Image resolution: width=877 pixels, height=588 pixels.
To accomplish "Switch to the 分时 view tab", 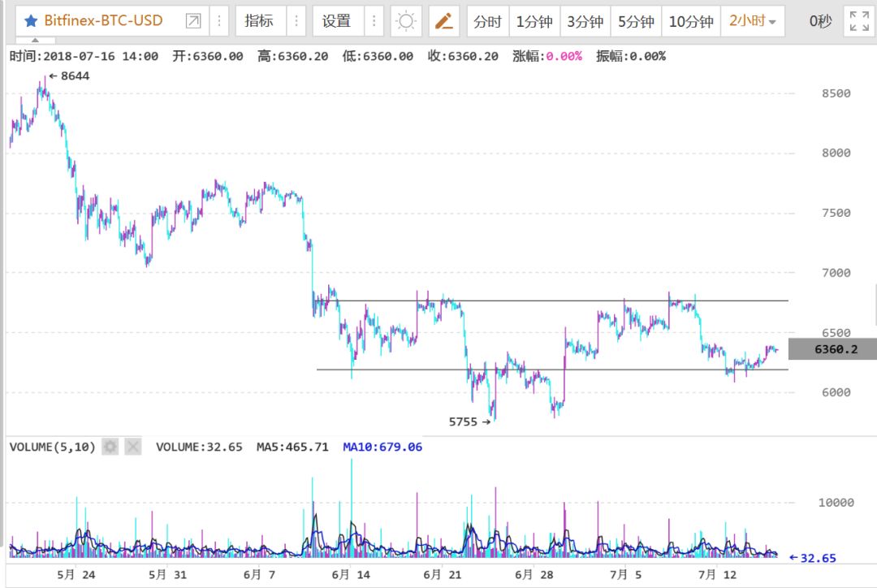I will click(488, 21).
